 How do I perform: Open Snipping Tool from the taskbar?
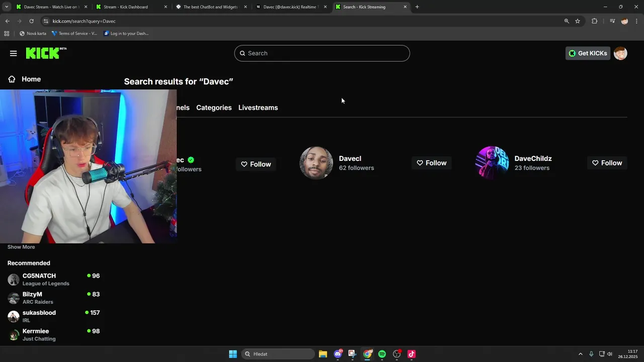[x=352, y=354]
